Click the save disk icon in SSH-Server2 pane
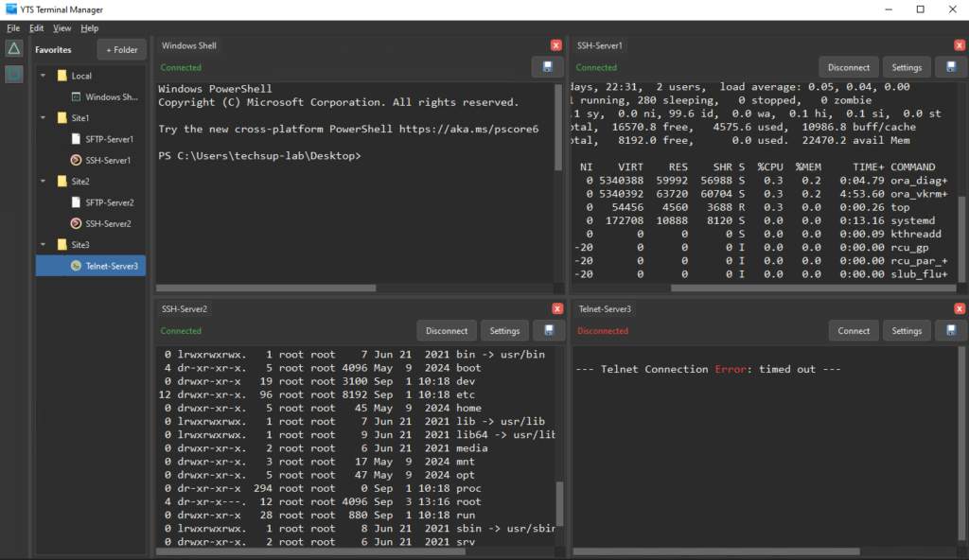This screenshot has height=560, width=969. 547,331
